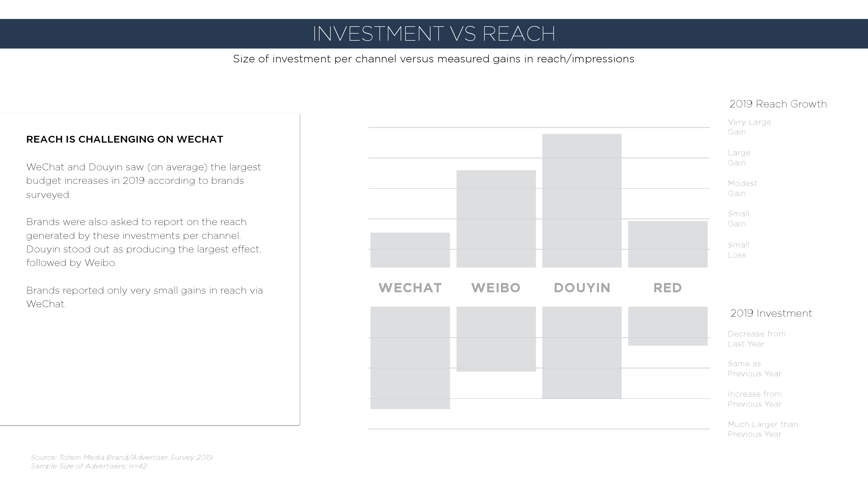Select the sentence 'Brands reported only very small gains'

(x=144, y=297)
